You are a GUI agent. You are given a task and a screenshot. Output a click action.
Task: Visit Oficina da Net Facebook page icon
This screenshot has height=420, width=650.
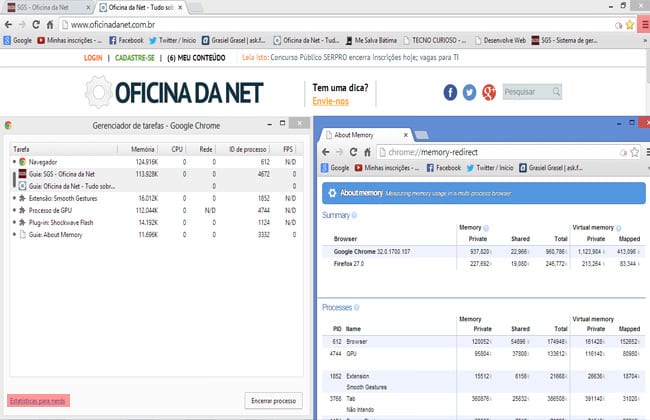tap(450, 92)
